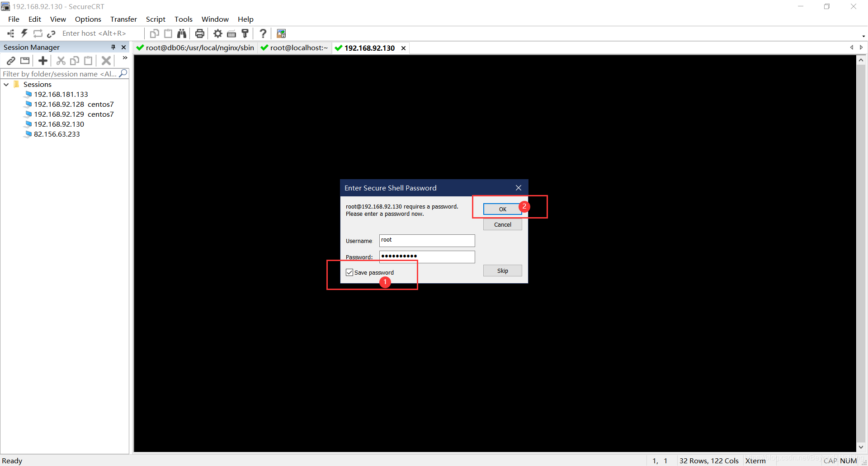868x466 pixels.
Task: Open the Tools menu
Action: pos(184,19)
